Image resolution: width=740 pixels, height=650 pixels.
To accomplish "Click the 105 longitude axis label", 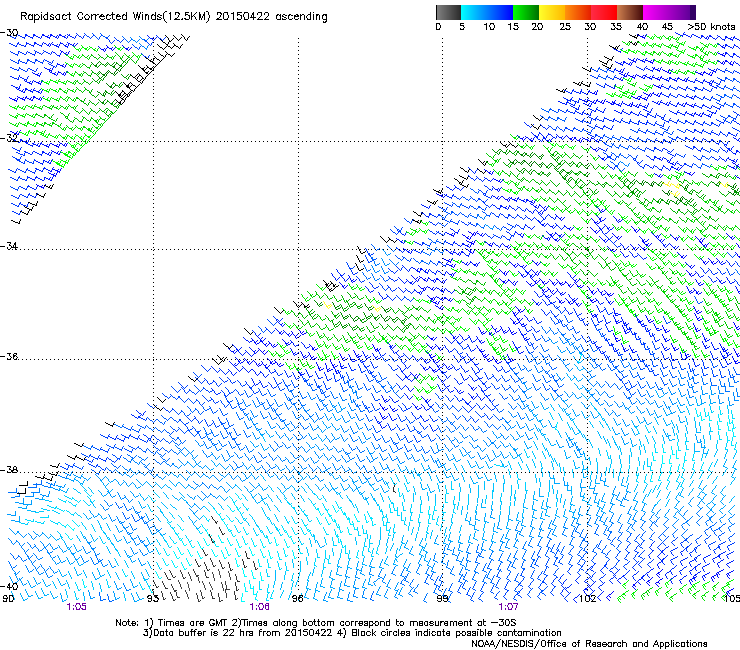I will pos(732,599).
